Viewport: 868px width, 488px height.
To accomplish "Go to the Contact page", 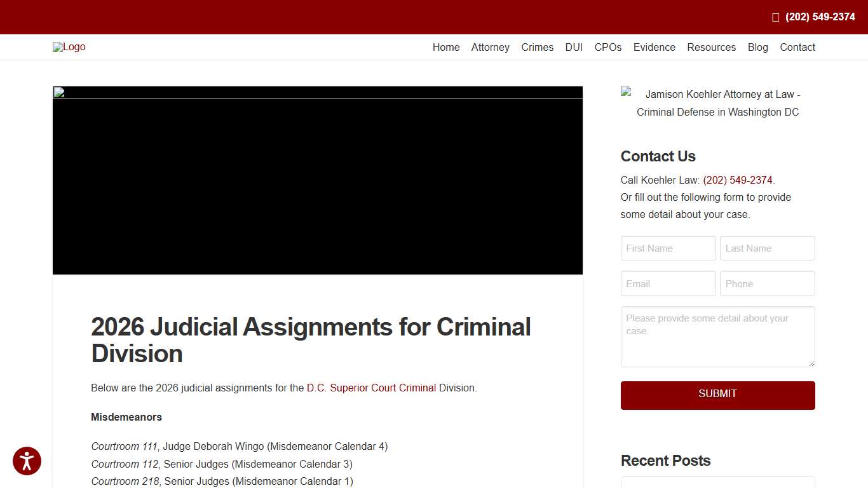I will tap(797, 47).
